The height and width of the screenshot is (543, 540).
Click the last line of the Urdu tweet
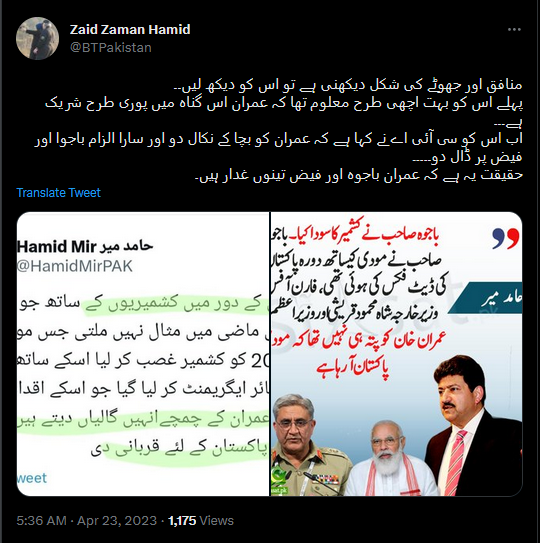click(x=359, y=176)
